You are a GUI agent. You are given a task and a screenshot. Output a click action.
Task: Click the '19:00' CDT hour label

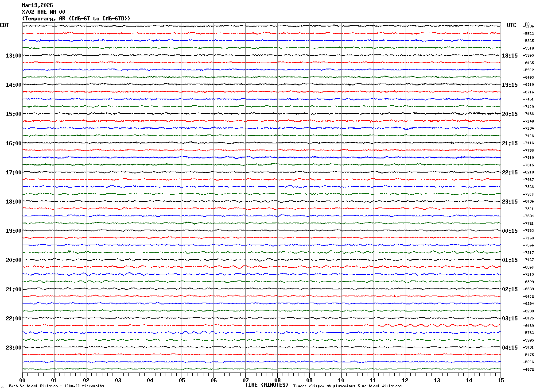click(x=14, y=231)
